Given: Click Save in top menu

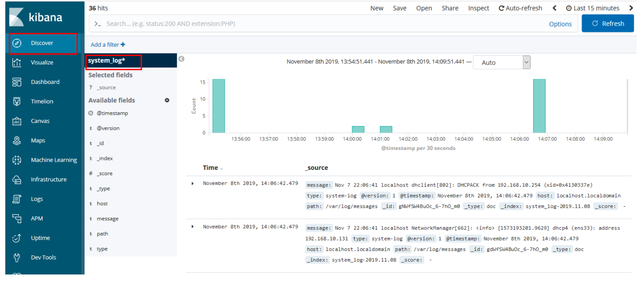Looking at the screenshot, I should coord(400,8).
